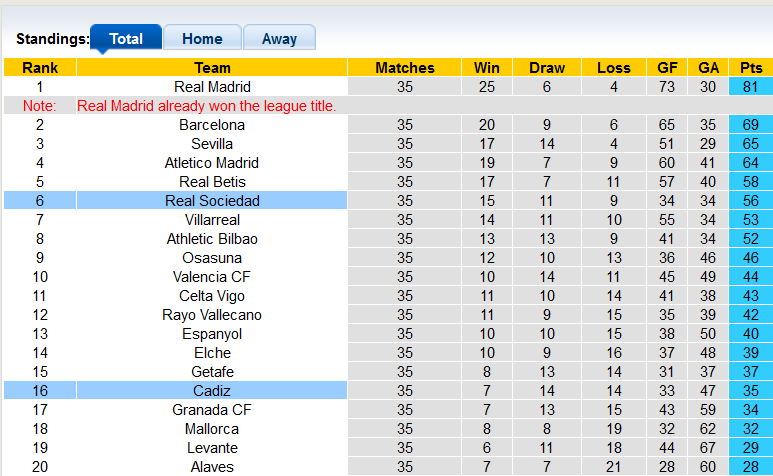This screenshot has height=476, width=773.
Task: Select Villarreal in the standings
Action: click(212, 220)
